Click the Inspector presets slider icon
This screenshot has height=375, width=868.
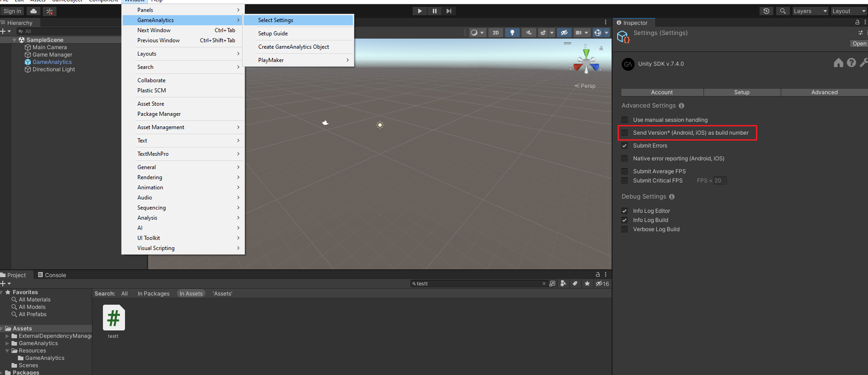click(860, 33)
